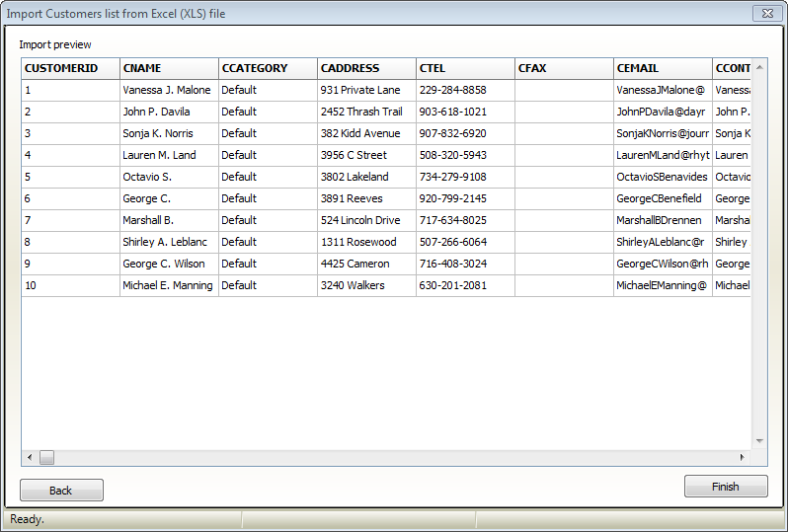This screenshot has width=788, height=532.
Task: Select the cell 'Sonja K. Norris'
Action: (170, 133)
